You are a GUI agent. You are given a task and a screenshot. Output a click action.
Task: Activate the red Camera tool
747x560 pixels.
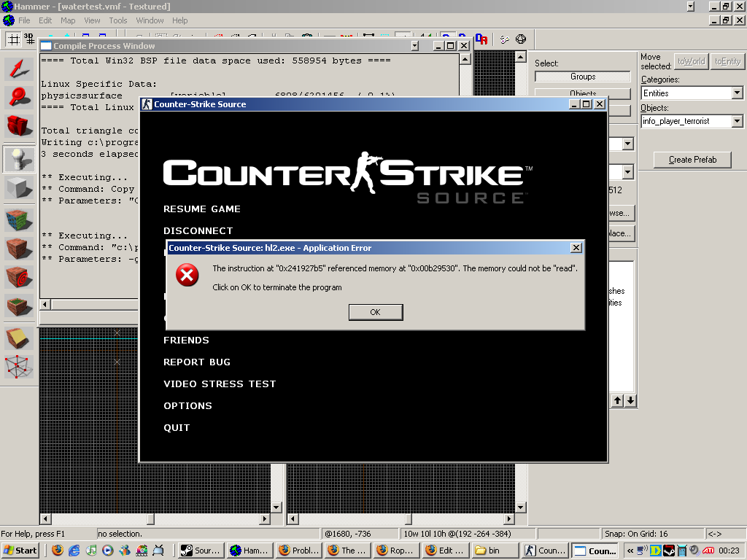[19, 126]
